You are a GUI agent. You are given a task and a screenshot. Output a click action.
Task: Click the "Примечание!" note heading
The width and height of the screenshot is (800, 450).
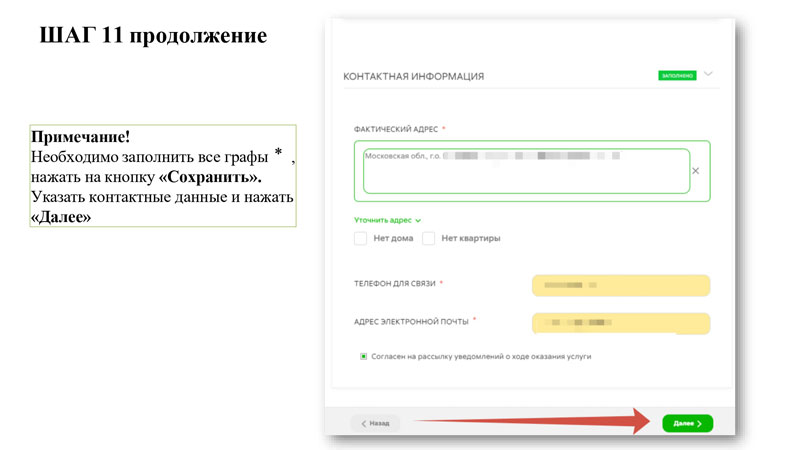pos(80,137)
